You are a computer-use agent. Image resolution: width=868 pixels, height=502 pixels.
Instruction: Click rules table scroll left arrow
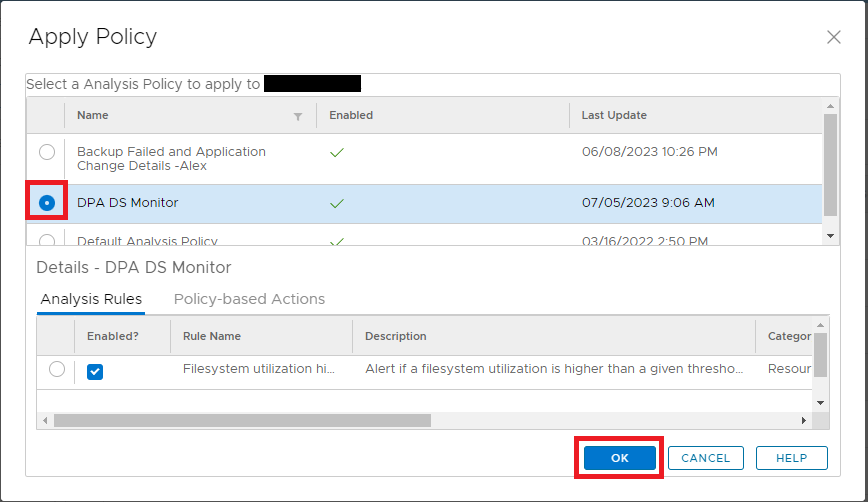[x=45, y=421]
